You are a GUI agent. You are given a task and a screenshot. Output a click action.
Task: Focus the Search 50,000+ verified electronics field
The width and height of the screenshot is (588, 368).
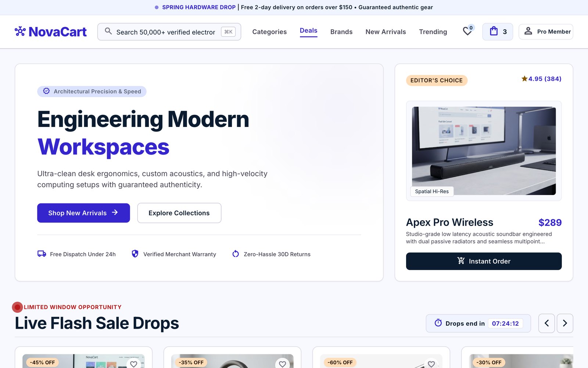click(169, 32)
